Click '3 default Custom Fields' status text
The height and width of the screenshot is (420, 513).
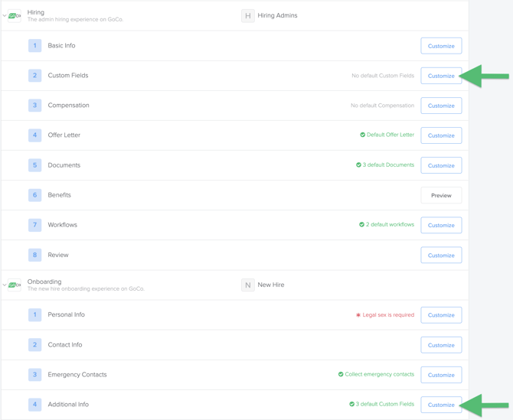click(385, 404)
